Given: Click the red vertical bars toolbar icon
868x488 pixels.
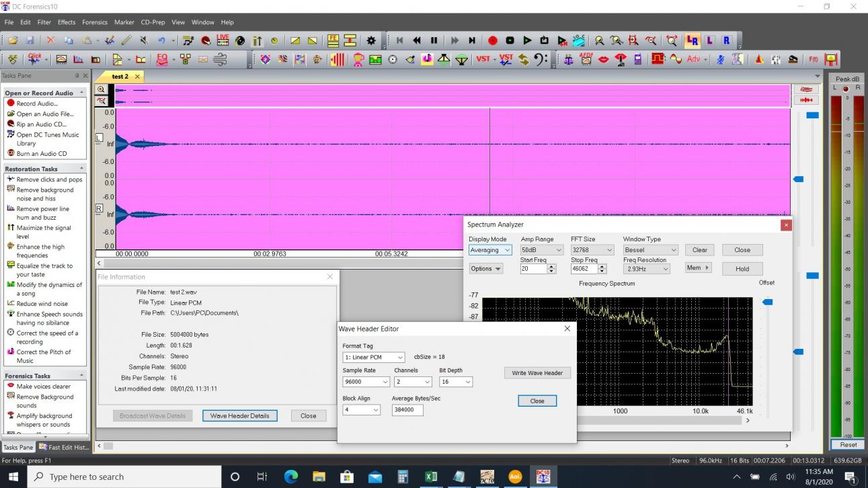Looking at the screenshot, I should [x=337, y=59].
